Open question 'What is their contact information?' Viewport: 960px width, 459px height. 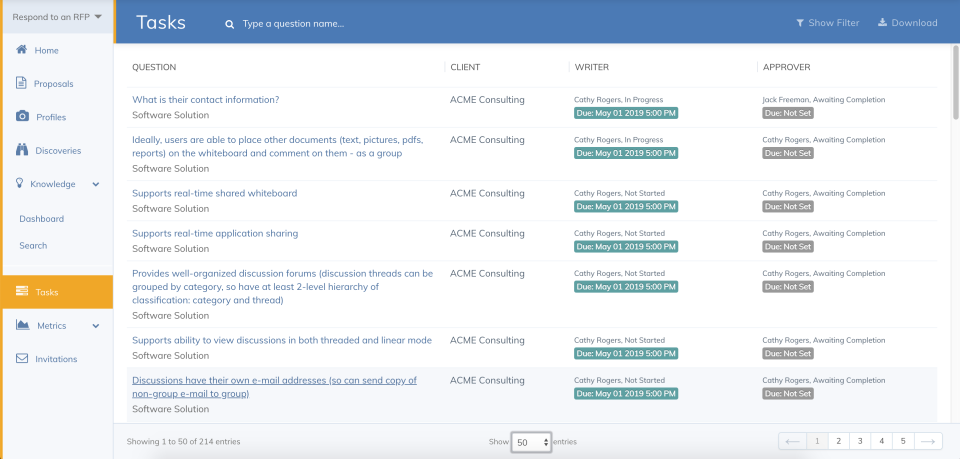(206, 100)
